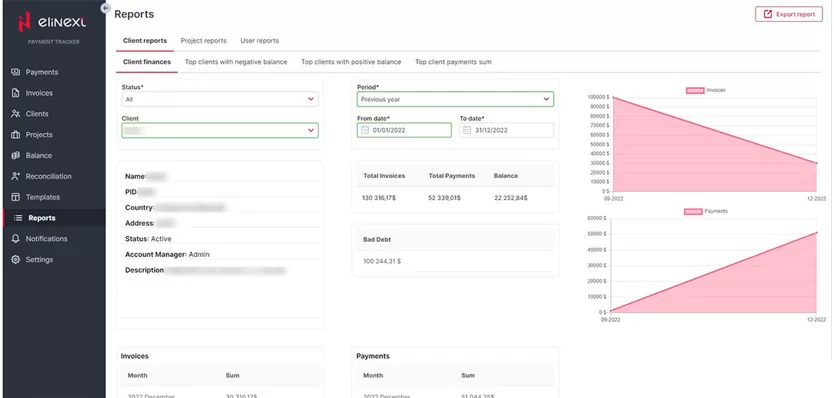This screenshot has width=834, height=398.
Task: Select Top clients with negative balance tab
Action: click(236, 62)
